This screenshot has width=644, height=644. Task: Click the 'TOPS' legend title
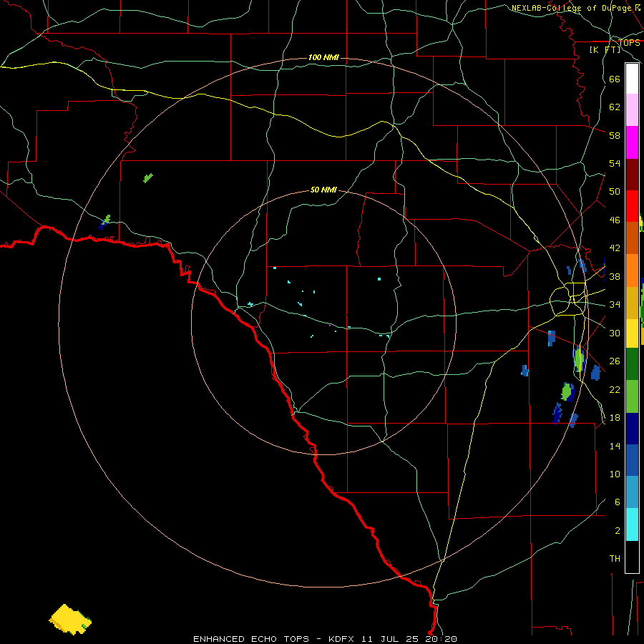coord(629,43)
